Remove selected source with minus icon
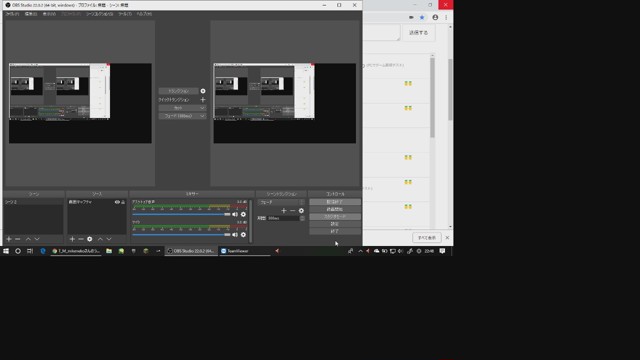Image resolution: width=640 pixels, height=360 pixels. click(x=81, y=239)
